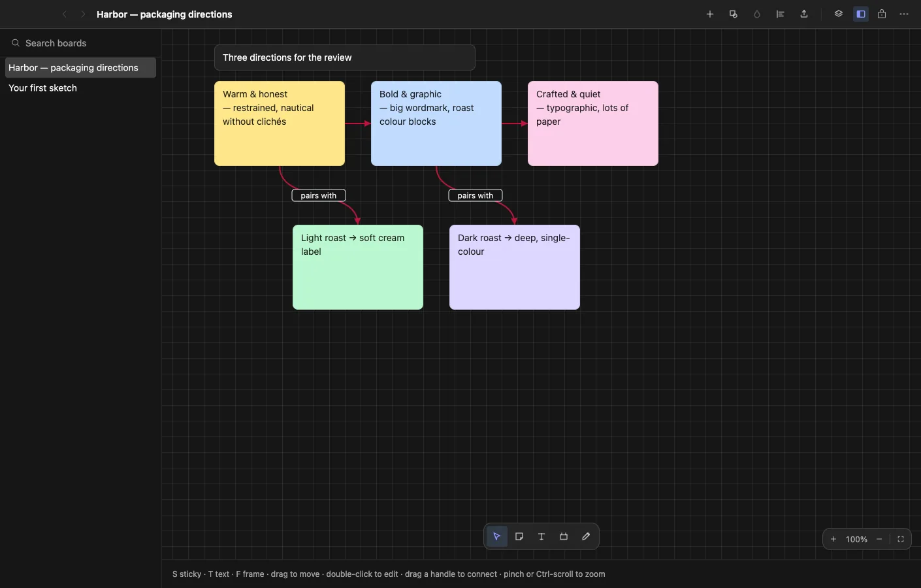Select the text tool
Image resolution: width=921 pixels, height=588 pixels.
pos(541,536)
